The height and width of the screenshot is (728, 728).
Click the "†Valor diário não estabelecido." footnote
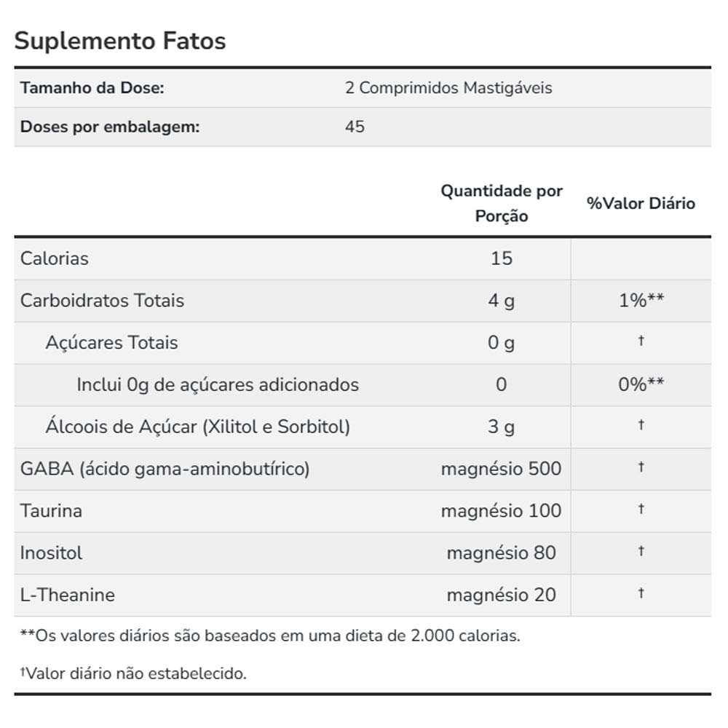click(133, 673)
